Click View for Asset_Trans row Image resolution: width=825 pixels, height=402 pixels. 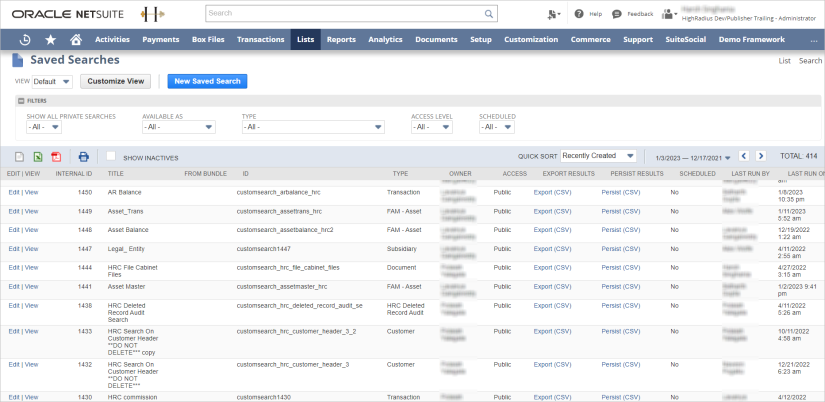[x=32, y=212]
